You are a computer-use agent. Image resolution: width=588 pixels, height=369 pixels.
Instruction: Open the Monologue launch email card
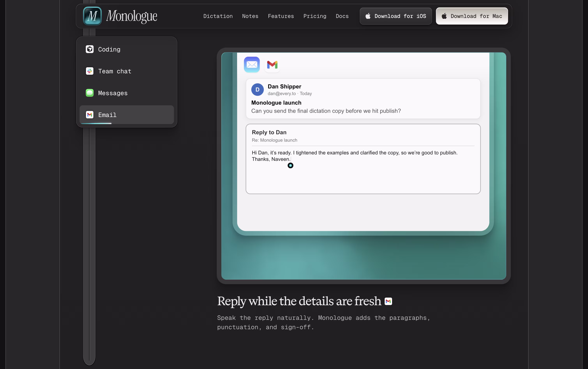363,99
